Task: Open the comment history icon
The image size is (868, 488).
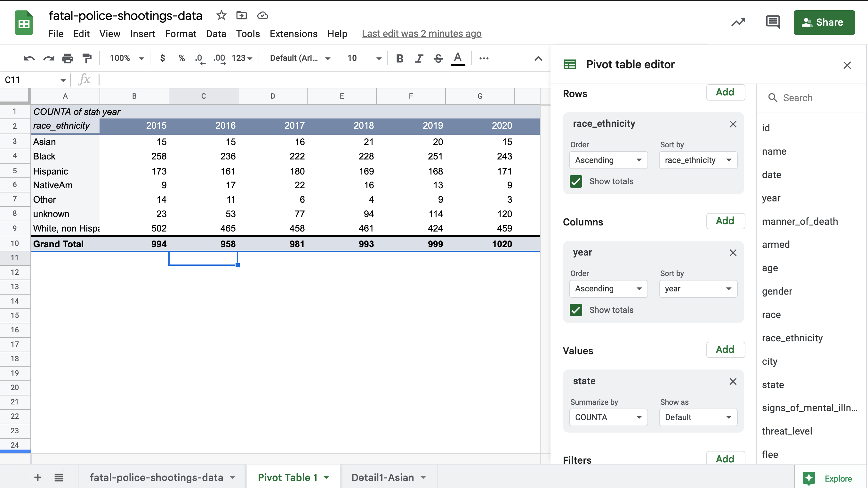Action: point(773,22)
